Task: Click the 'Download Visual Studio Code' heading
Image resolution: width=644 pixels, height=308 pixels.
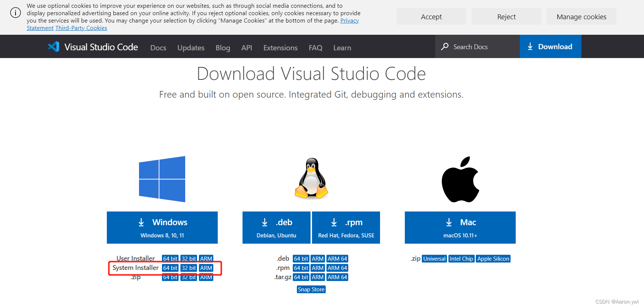Action: 311,74
